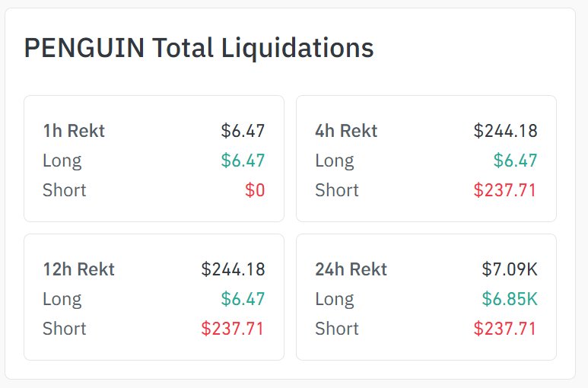Select the 1h Rekt label
This screenshot has height=388, width=588.
(74, 131)
